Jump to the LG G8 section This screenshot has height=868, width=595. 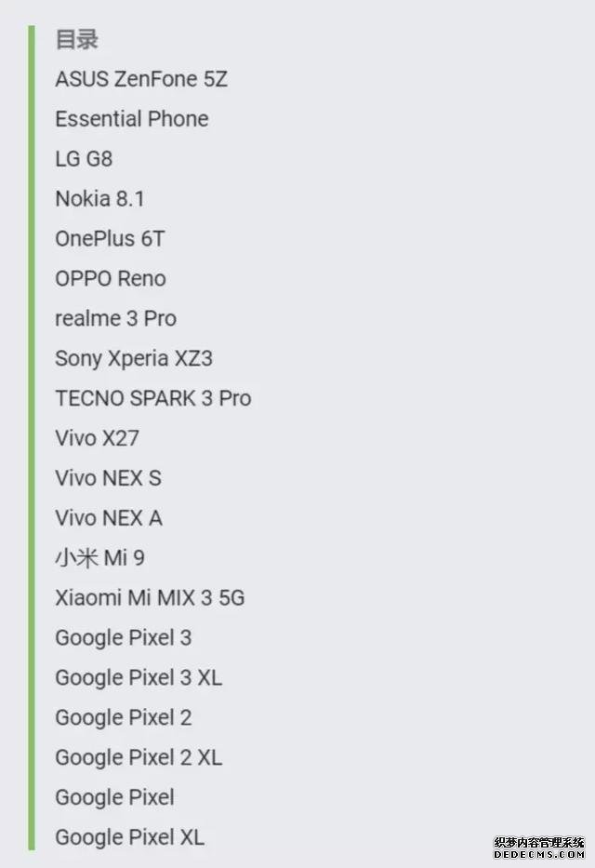pos(84,159)
